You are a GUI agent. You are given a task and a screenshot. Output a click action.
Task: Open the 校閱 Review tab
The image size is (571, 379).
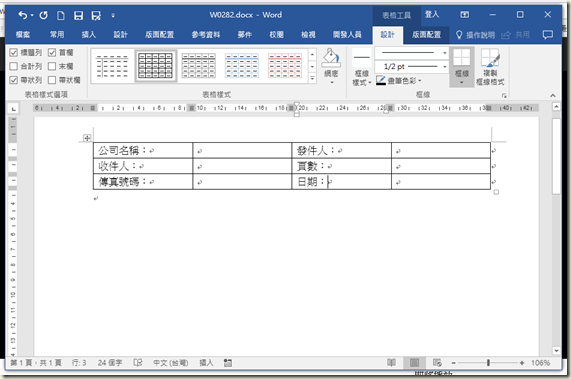click(276, 35)
